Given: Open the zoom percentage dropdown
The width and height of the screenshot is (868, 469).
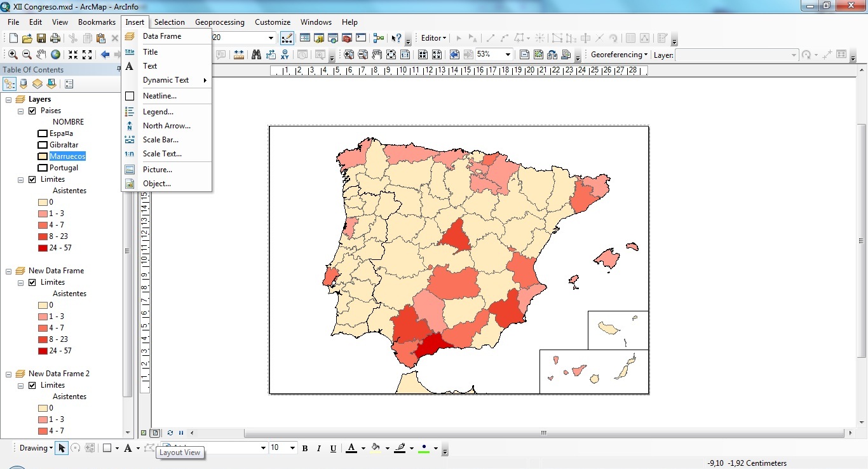Looking at the screenshot, I should click(508, 54).
